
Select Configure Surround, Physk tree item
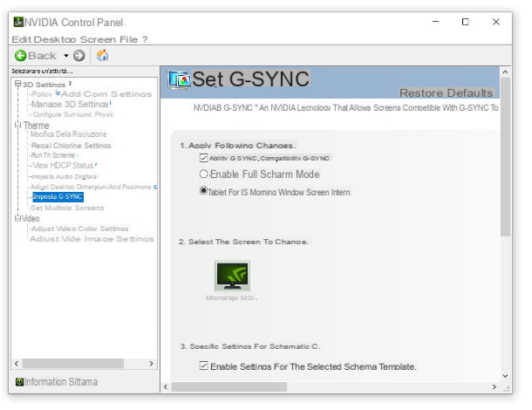(x=73, y=114)
